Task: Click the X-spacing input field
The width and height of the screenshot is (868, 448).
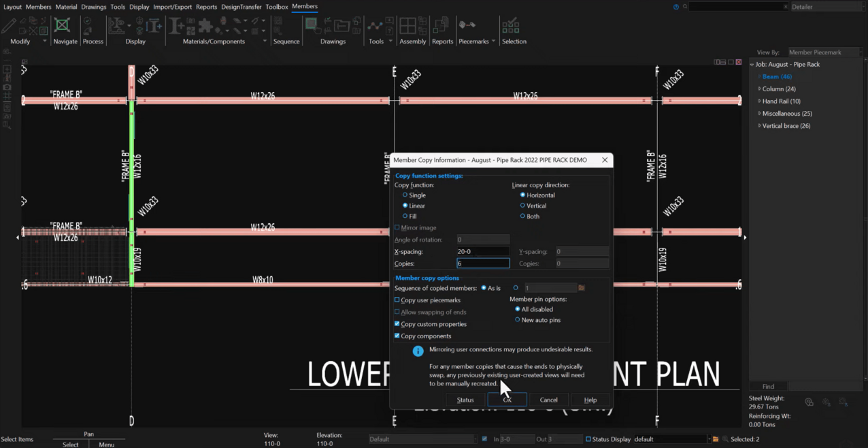Action: click(483, 252)
